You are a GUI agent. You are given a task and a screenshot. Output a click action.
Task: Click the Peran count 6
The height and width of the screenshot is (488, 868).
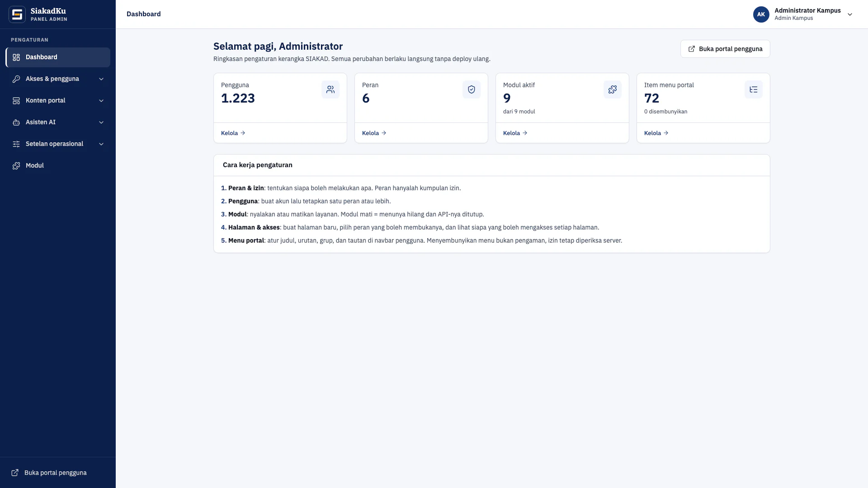click(x=366, y=98)
